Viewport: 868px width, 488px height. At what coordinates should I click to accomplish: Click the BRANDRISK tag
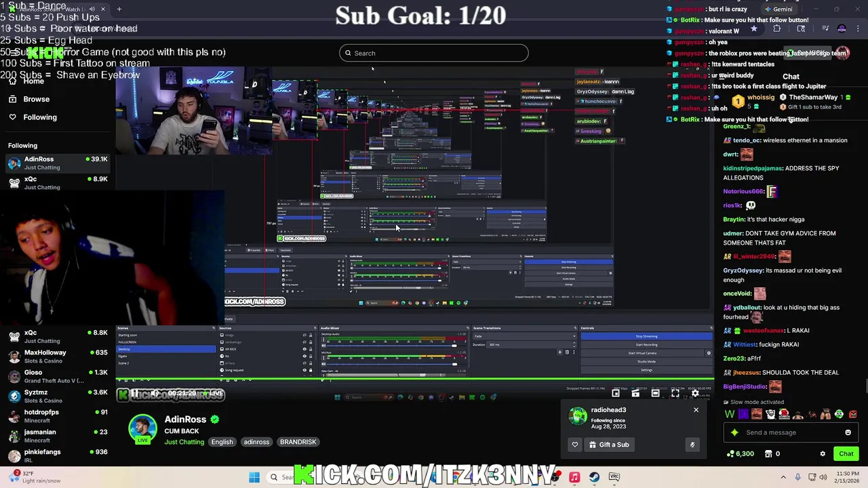tap(298, 442)
